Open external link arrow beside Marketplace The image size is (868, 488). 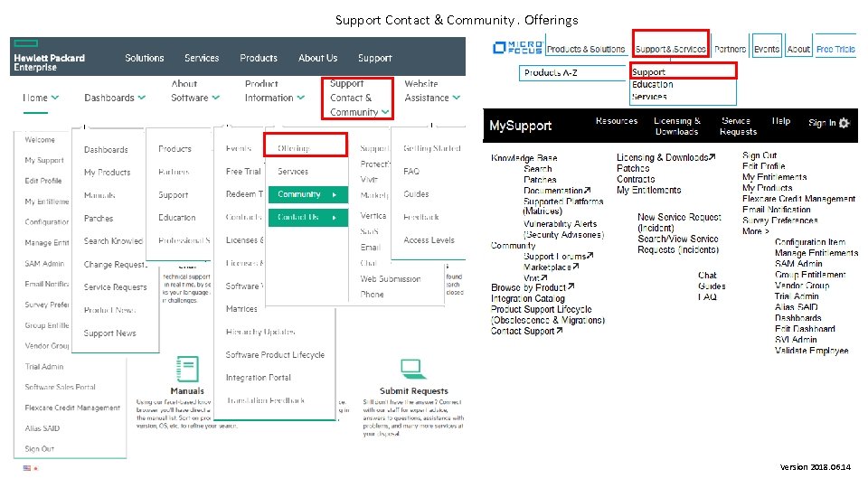[576, 267]
